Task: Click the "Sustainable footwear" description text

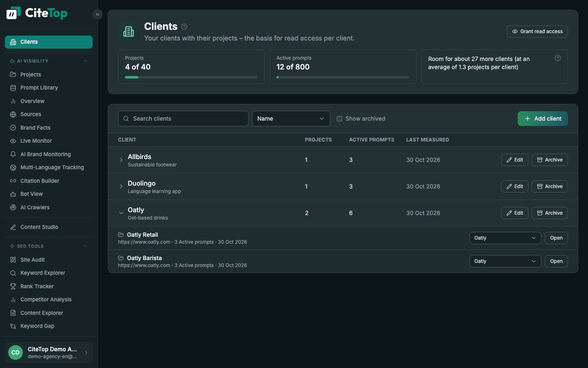Action: click(152, 165)
